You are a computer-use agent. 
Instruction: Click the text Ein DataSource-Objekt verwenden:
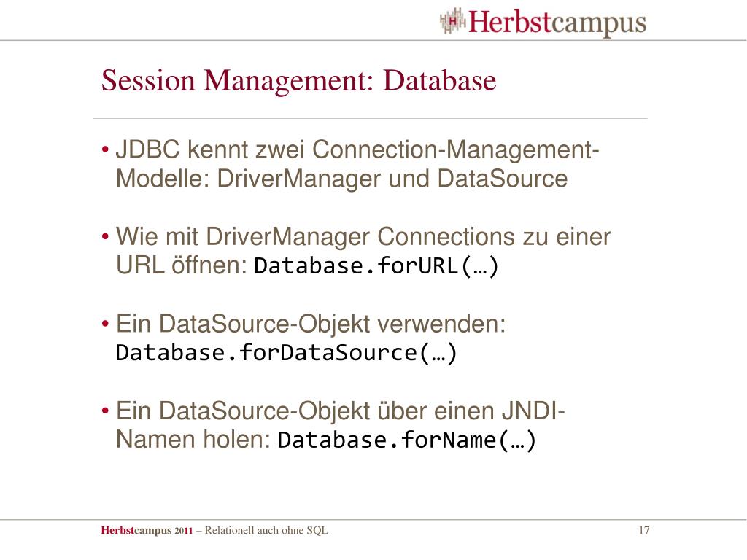point(311,324)
